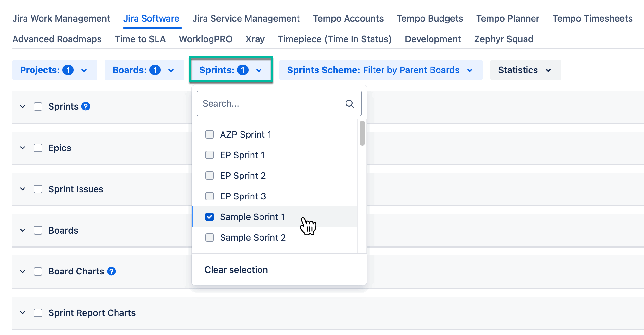The image size is (644, 335).
Task: Collapse the Sprints section
Action: click(x=22, y=106)
